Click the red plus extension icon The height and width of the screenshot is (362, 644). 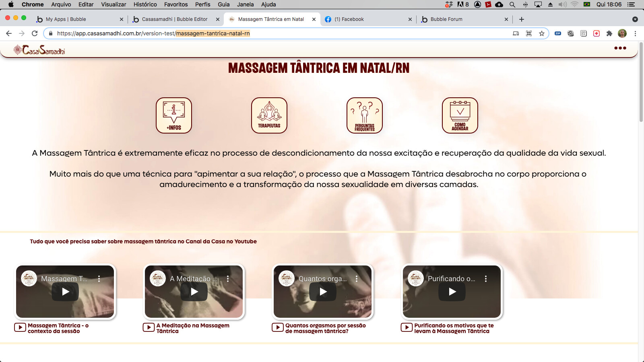597,33
